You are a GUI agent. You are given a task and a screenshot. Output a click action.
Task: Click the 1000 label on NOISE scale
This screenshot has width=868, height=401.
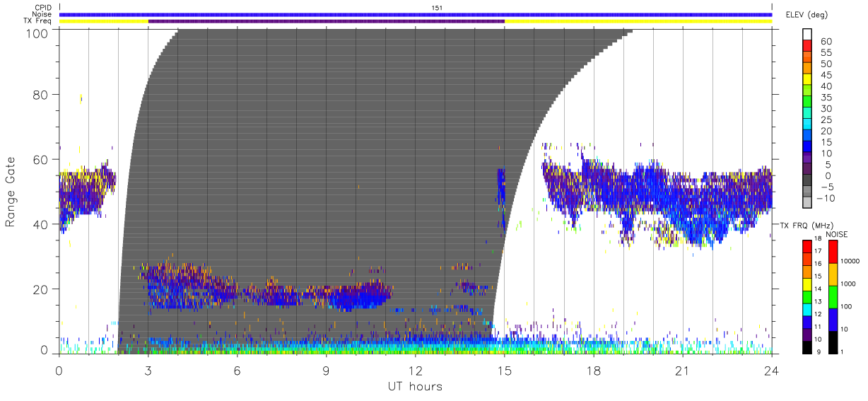848,284
